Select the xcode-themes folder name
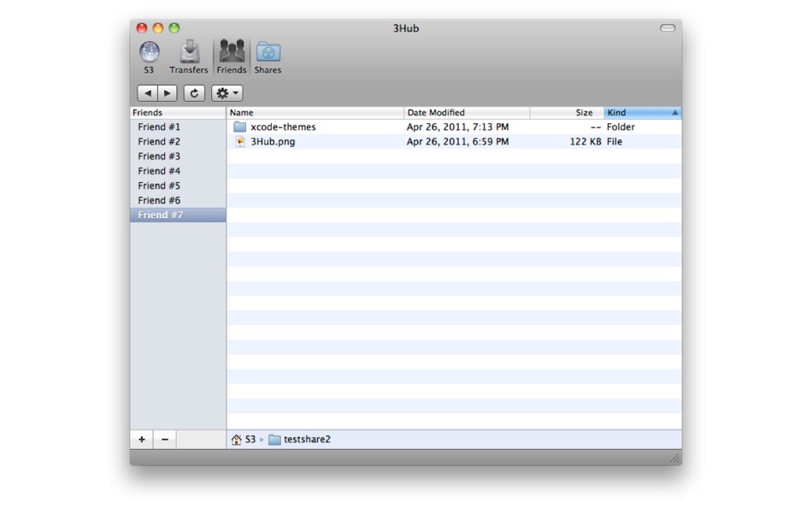 click(x=283, y=127)
